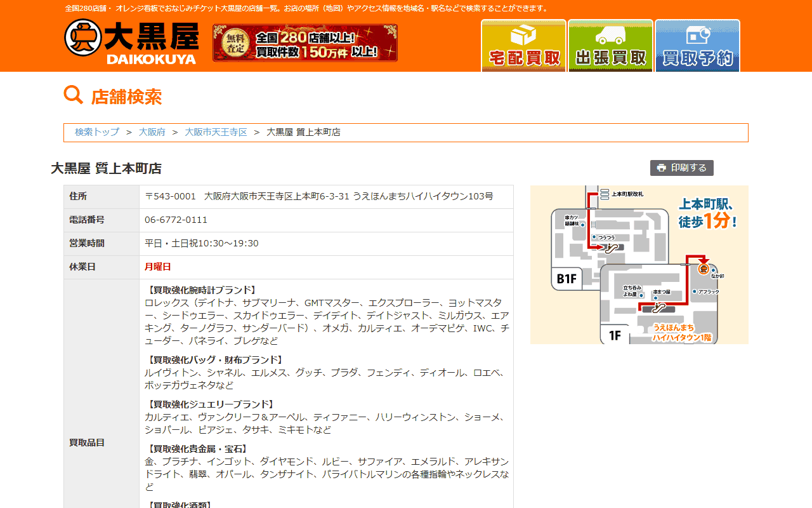Click the 営業時間 row label
Viewport: 812px width, 508px height.
(87, 243)
